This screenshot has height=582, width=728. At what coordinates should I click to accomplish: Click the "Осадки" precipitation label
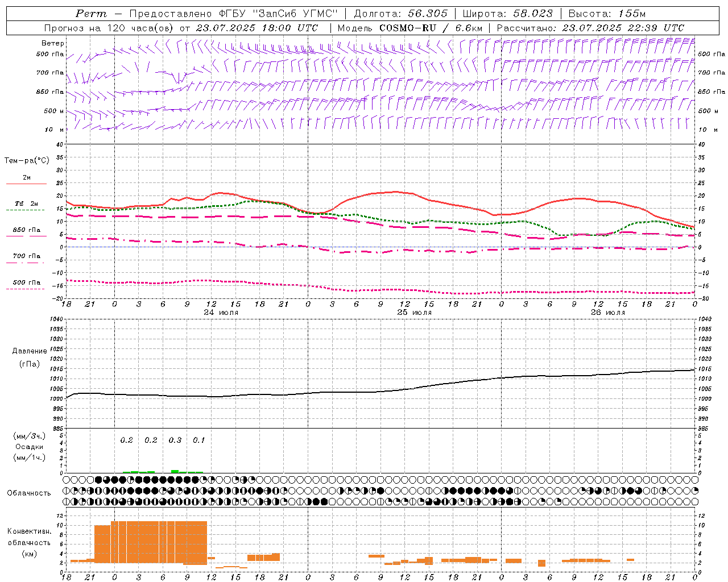tap(30, 447)
